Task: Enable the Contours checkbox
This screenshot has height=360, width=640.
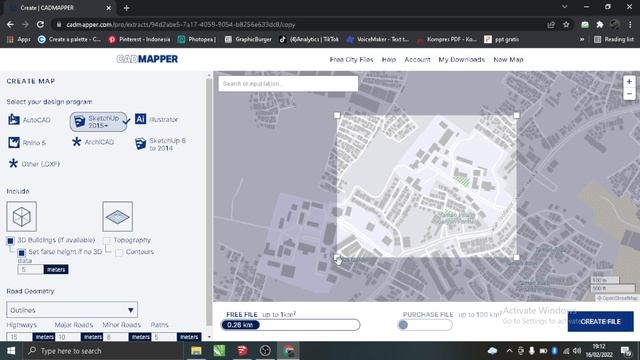Action: [119, 253]
